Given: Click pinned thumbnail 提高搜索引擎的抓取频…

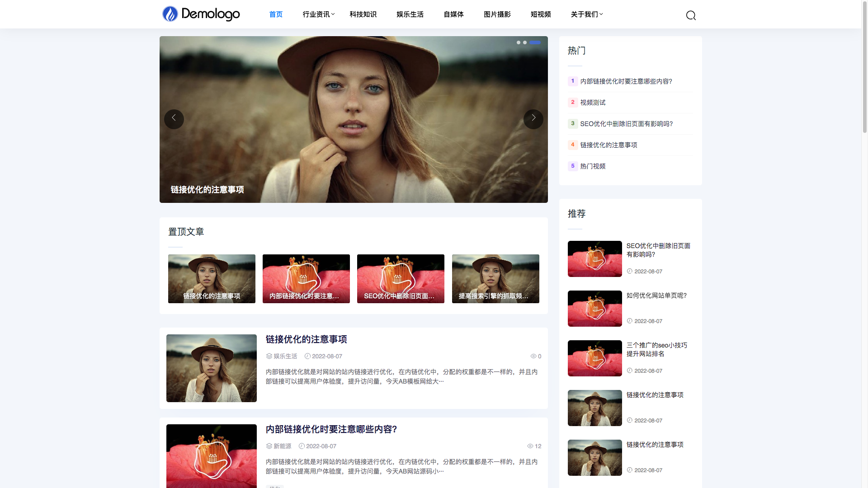Looking at the screenshot, I should point(495,279).
